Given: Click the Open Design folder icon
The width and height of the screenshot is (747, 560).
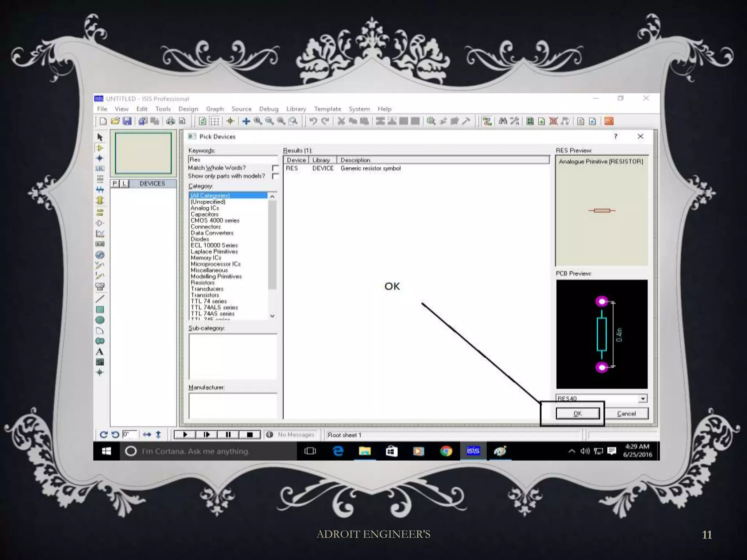Looking at the screenshot, I should (115, 121).
